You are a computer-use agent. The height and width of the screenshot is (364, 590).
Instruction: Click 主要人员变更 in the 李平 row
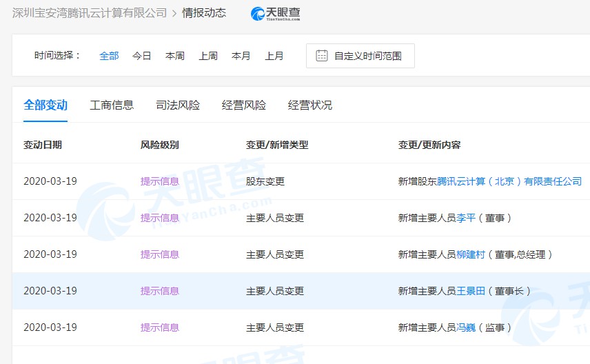point(275,218)
